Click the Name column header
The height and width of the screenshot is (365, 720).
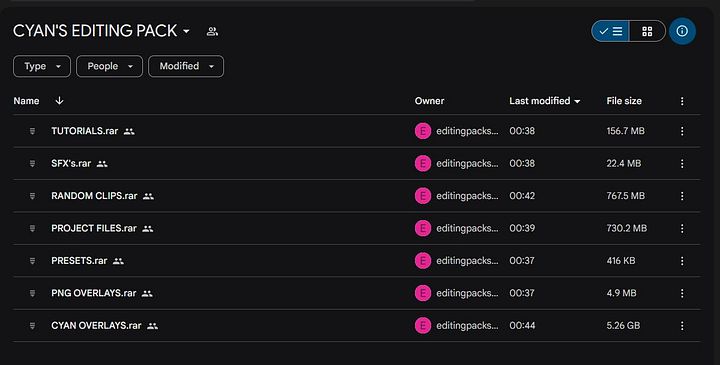coord(26,101)
